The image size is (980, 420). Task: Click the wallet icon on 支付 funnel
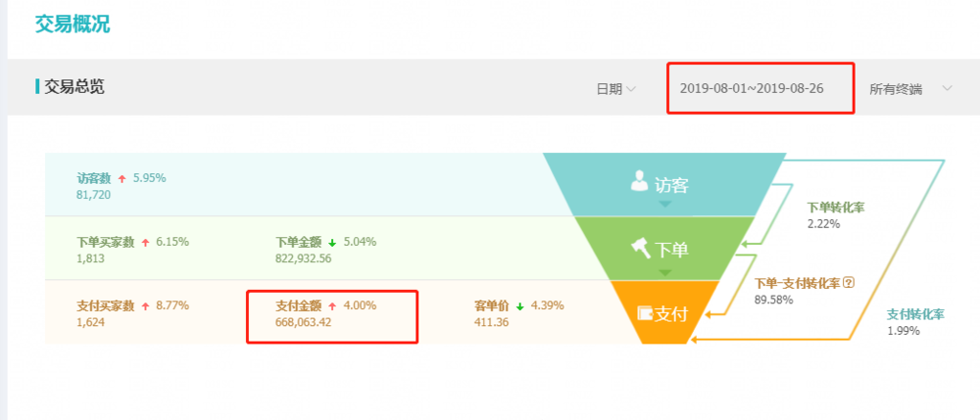click(x=645, y=312)
